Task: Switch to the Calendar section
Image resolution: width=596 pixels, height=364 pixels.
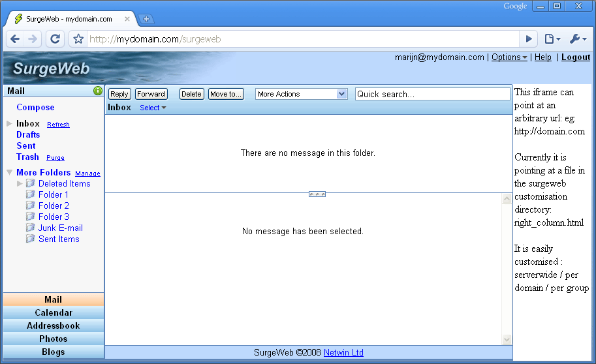Action: point(54,312)
